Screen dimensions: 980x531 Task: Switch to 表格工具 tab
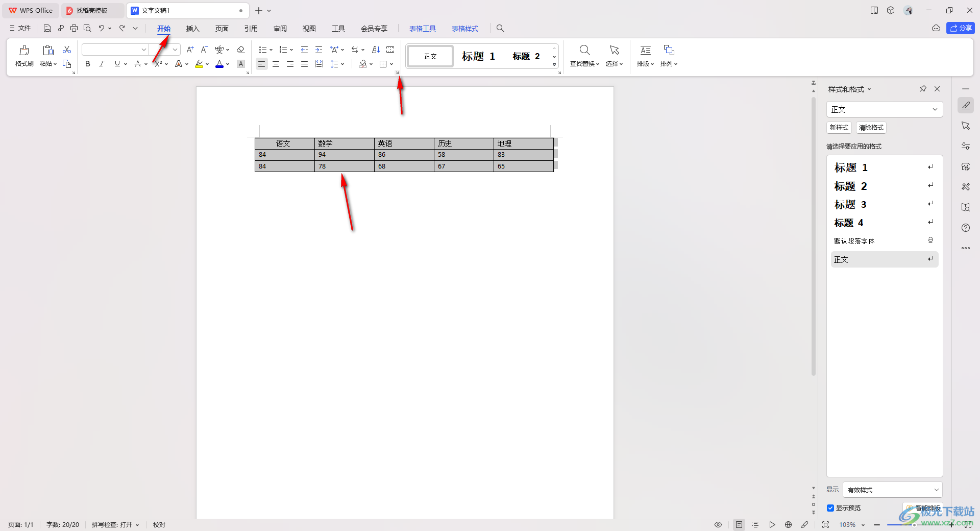tap(423, 29)
